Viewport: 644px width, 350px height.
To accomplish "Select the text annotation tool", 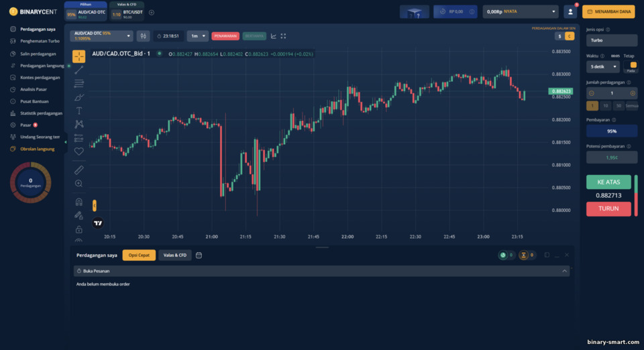I will pos(79,111).
